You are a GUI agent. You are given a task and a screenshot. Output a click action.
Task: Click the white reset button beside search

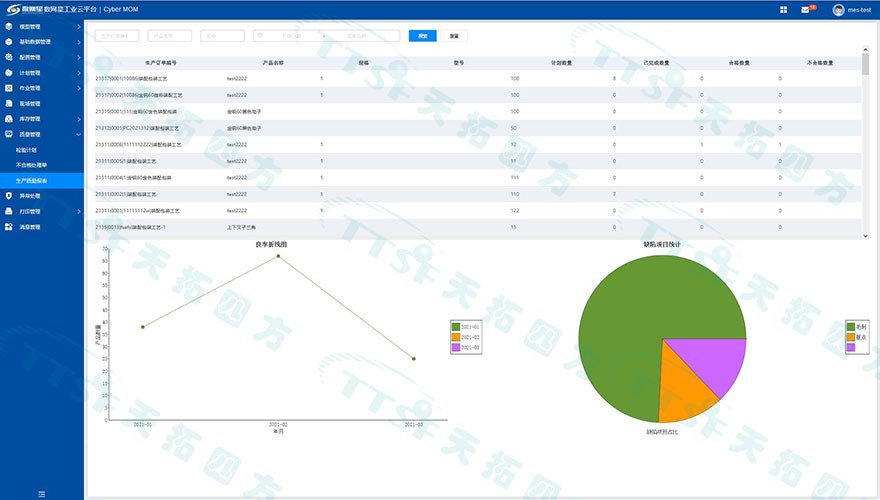(x=453, y=36)
